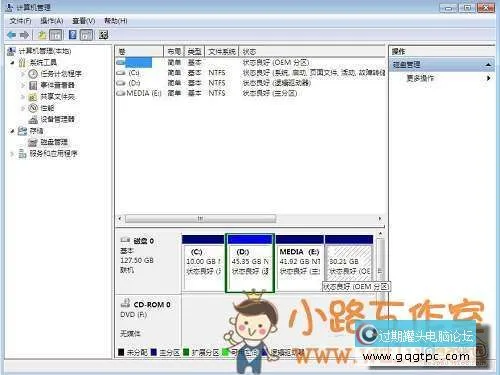The height and width of the screenshot is (375, 500).
Task: Click the drive icon of the MEDIA (E:) row
Action: [121, 93]
